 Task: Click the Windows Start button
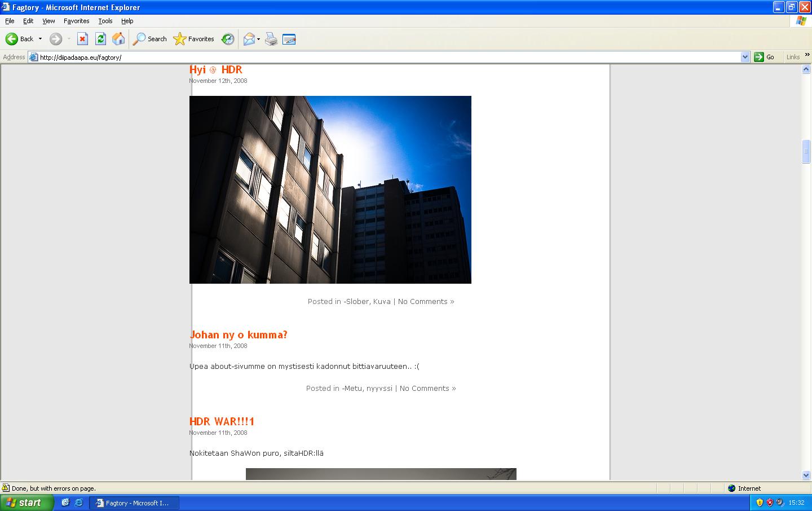coord(27,503)
